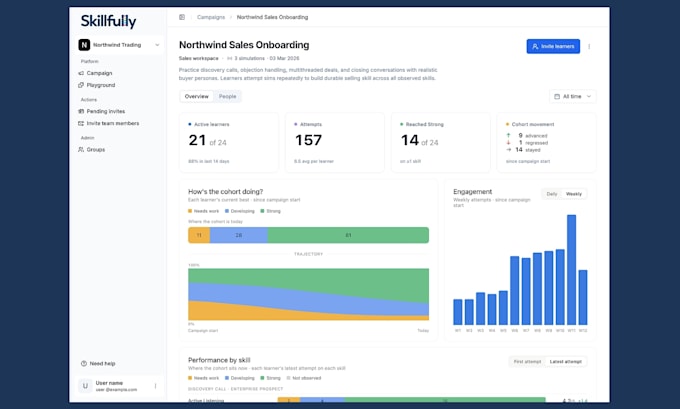Click the Playground icon in the sidebar
The height and width of the screenshot is (409, 680).
tap(81, 85)
